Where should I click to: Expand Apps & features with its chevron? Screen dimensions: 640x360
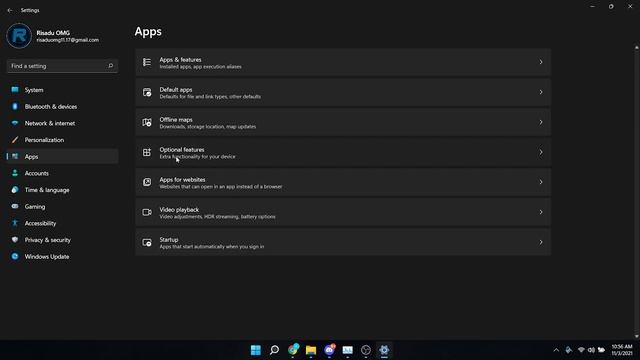coord(541,62)
